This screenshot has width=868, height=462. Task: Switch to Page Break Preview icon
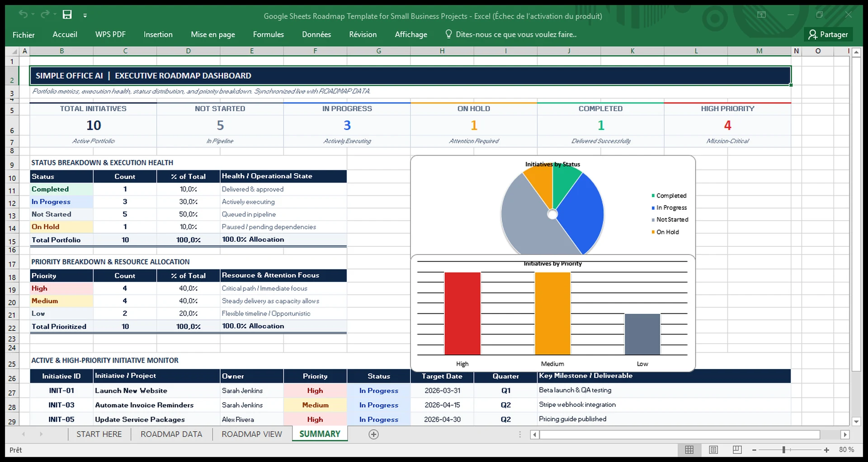coord(737,450)
